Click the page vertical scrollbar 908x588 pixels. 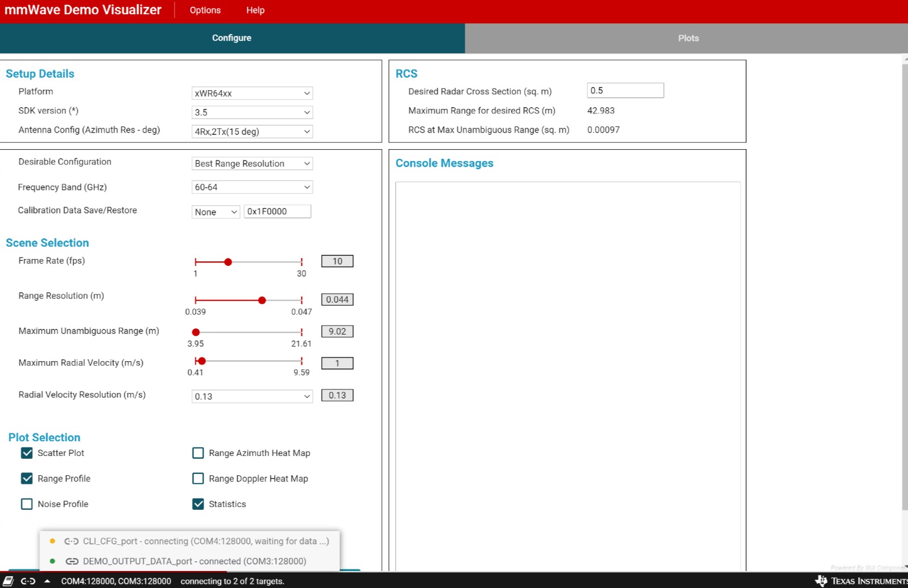click(x=905, y=286)
